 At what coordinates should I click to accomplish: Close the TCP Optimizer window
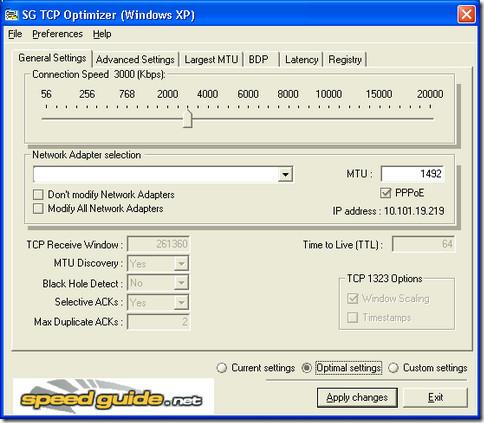point(466,15)
